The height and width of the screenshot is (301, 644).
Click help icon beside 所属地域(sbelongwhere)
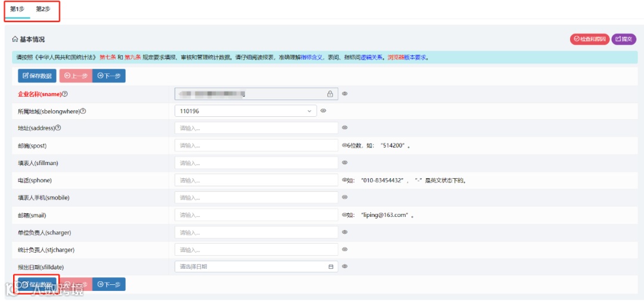click(x=83, y=111)
